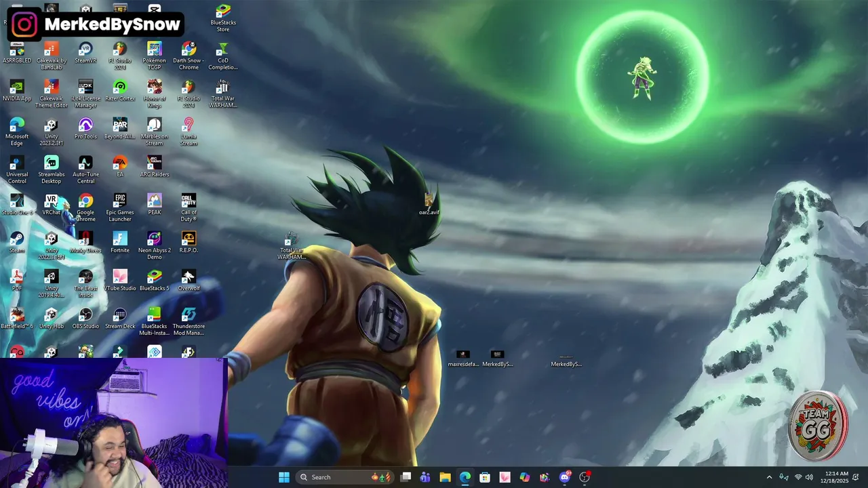Screen dimensions: 868x488
Task: Select the Beyond-All... desktop icon
Action: (x=120, y=129)
